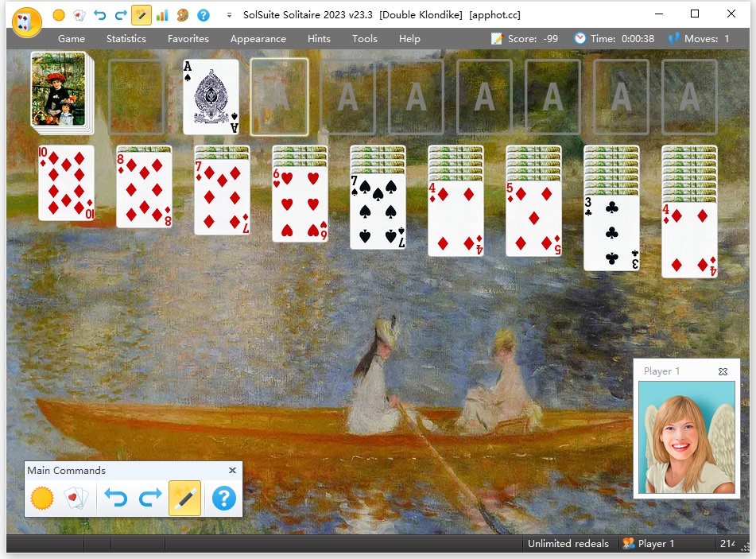Open the Help menu

click(x=409, y=39)
